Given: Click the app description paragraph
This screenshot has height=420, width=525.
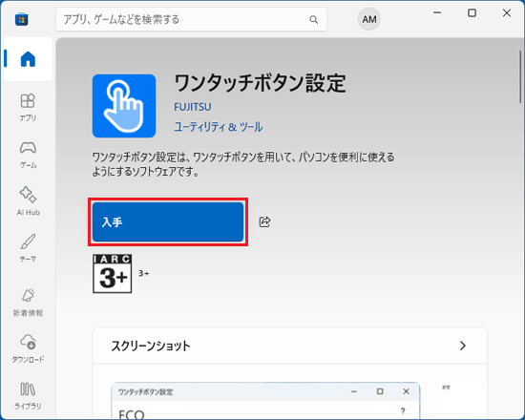Looking at the screenshot, I should [243, 164].
